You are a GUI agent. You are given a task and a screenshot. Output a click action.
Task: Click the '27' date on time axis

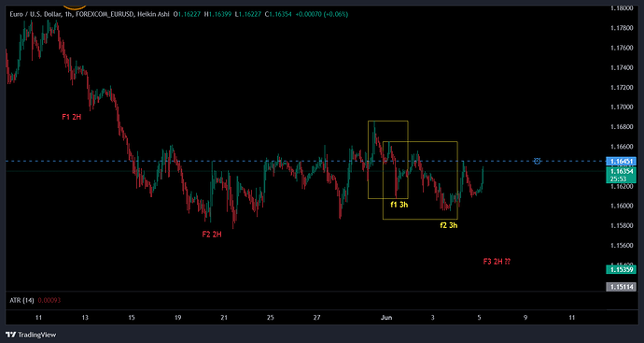click(x=316, y=318)
